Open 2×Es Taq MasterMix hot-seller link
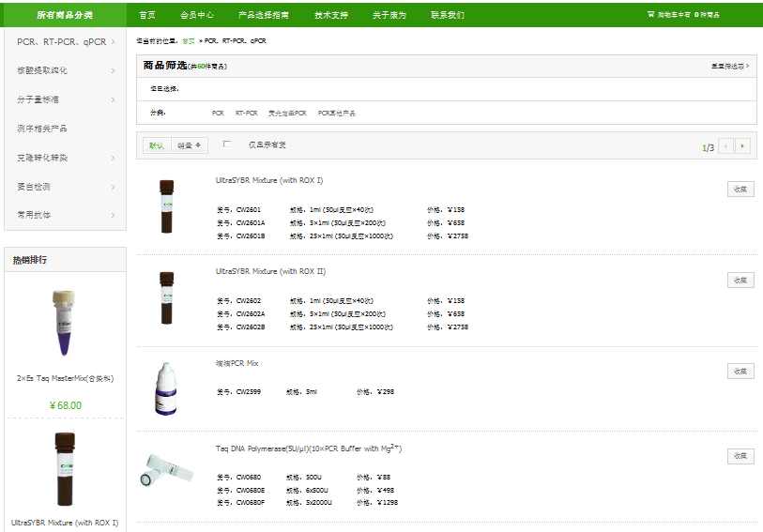 65,378
